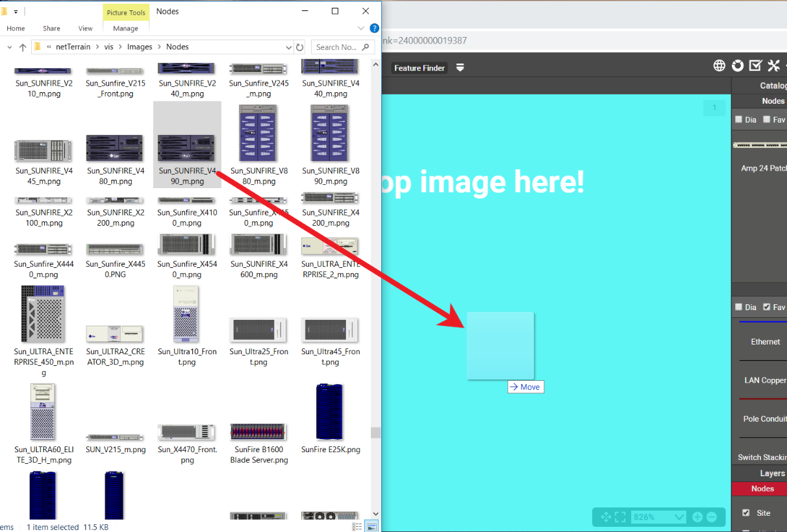Click the checkbox-shaped icon in top toolbar

point(755,66)
